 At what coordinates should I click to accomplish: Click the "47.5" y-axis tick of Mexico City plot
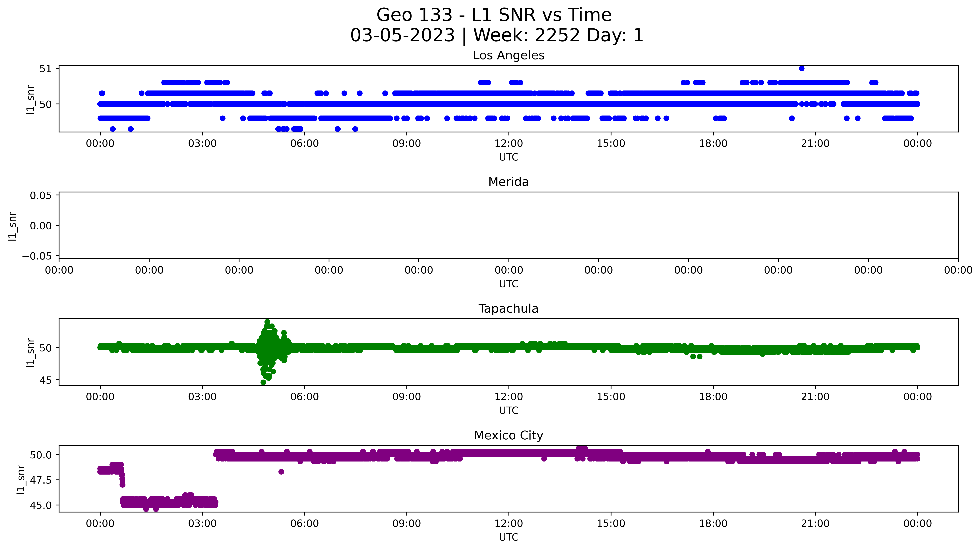coord(41,480)
